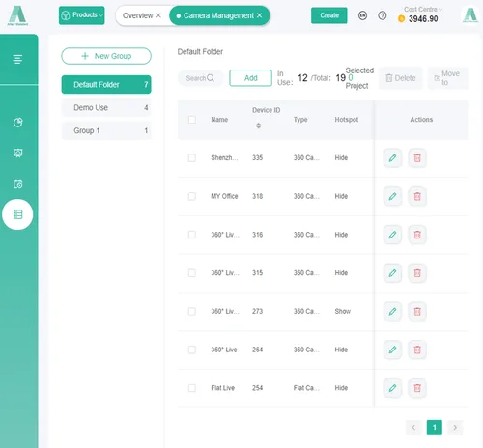Check the MY Office row checkbox
Image resolution: width=483 pixels, height=448 pixels.
[192, 196]
